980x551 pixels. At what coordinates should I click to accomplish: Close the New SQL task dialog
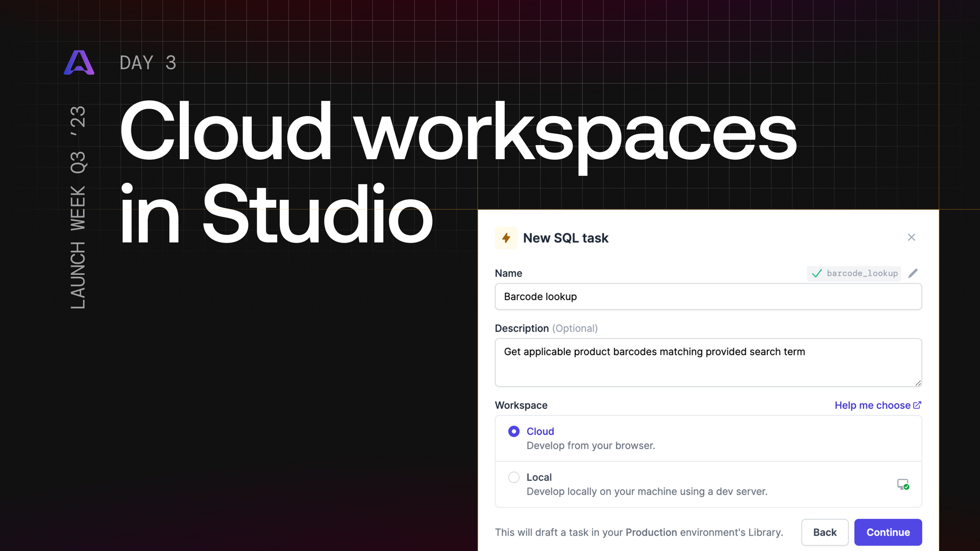pos(911,238)
